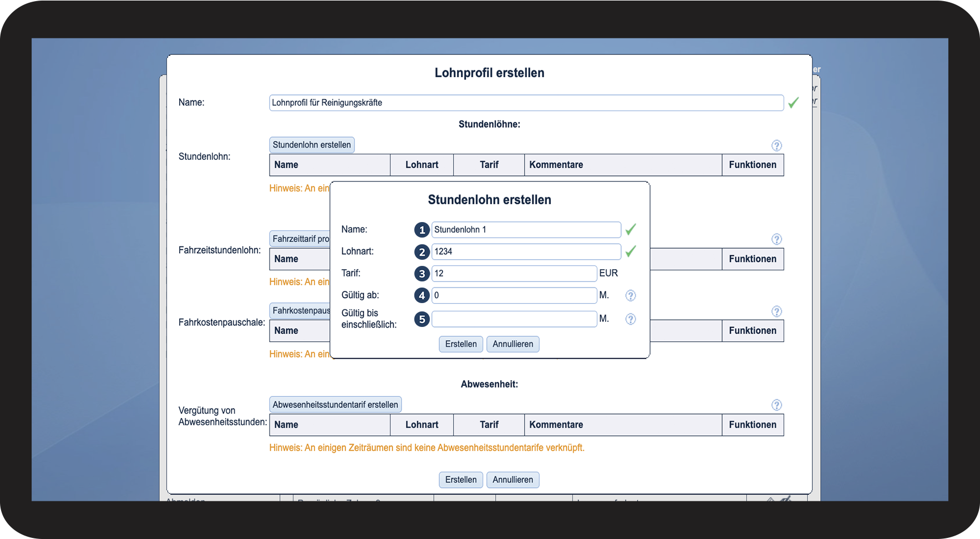Click green checkmark beside Stundenlohn 1 field
The width and height of the screenshot is (980, 539).
pyautogui.click(x=631, y=229)
